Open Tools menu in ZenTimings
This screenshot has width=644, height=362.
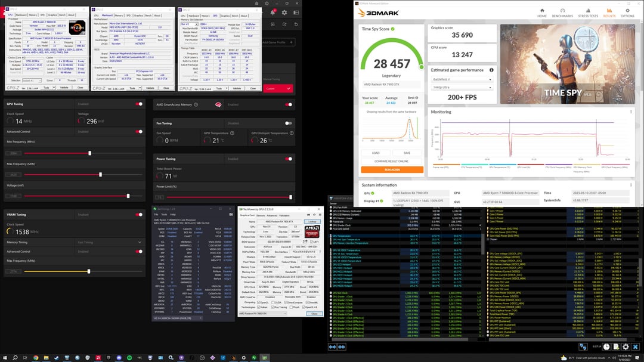tap(165, 215)
